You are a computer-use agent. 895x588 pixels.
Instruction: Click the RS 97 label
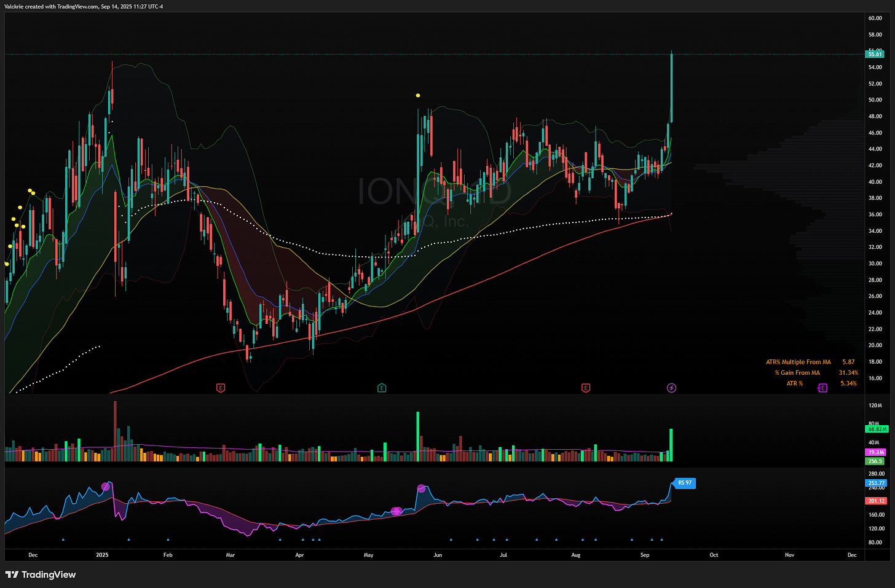(684, 483)
